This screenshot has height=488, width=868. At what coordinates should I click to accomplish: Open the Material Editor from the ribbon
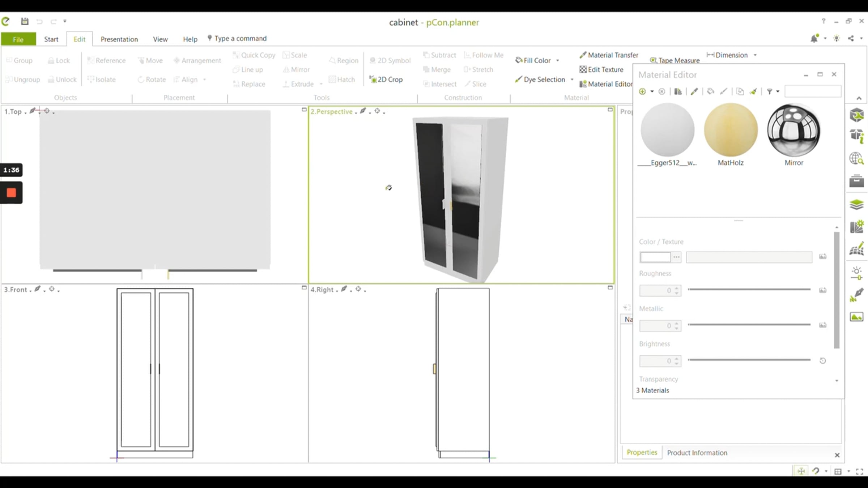[x=606, y=84]
